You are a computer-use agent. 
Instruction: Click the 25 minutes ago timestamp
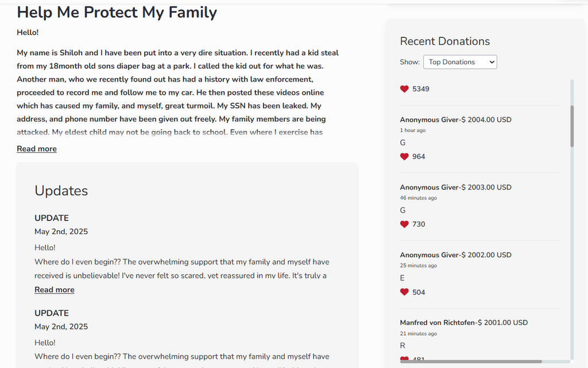tap(418, 266)
